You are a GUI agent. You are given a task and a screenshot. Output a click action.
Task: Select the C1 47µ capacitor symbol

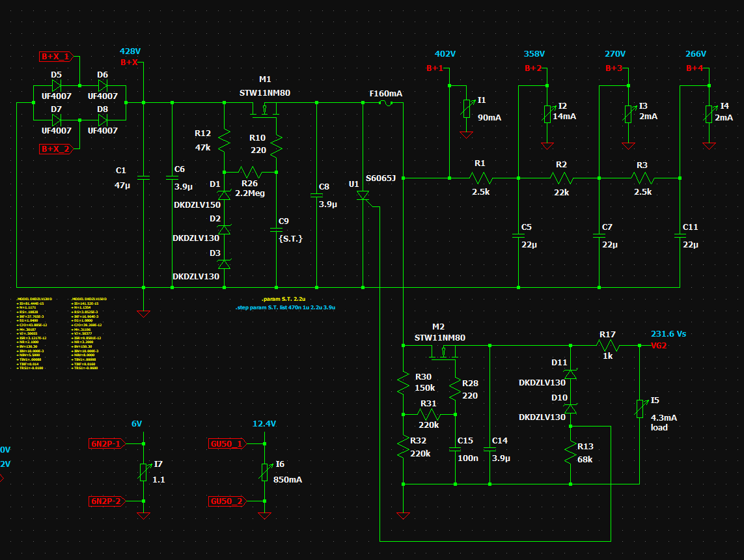[143, 177]
